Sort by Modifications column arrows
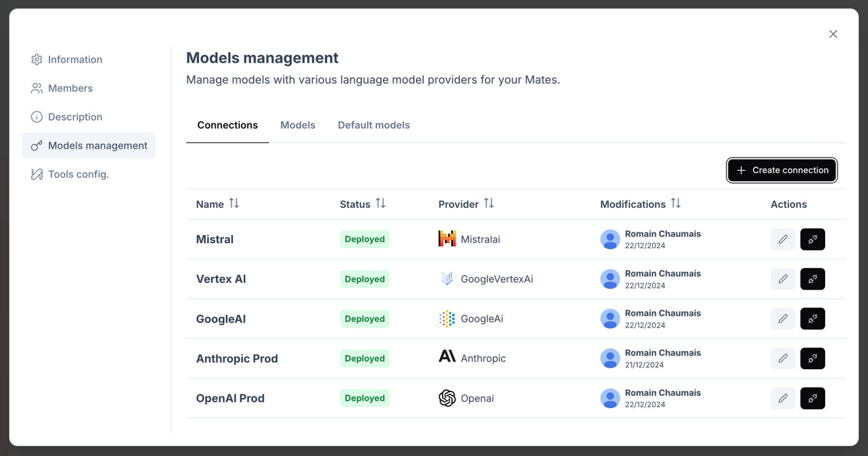 coord(676,203)
